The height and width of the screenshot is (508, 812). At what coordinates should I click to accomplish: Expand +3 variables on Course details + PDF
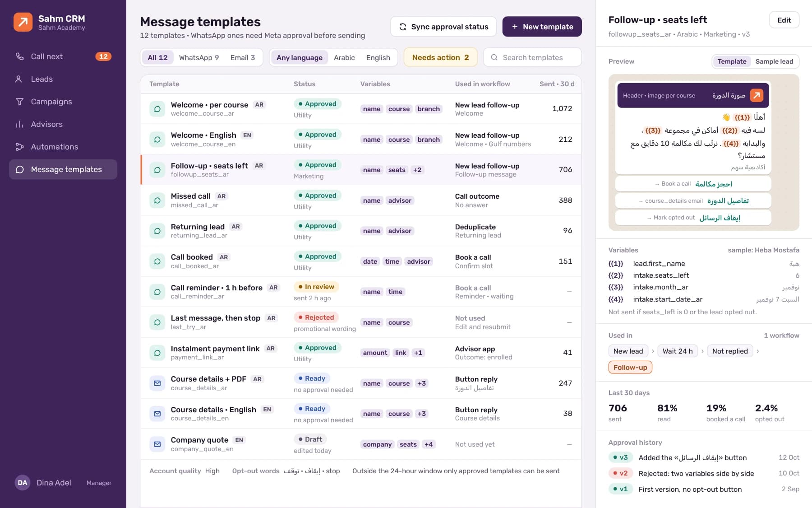click(421, 383)
